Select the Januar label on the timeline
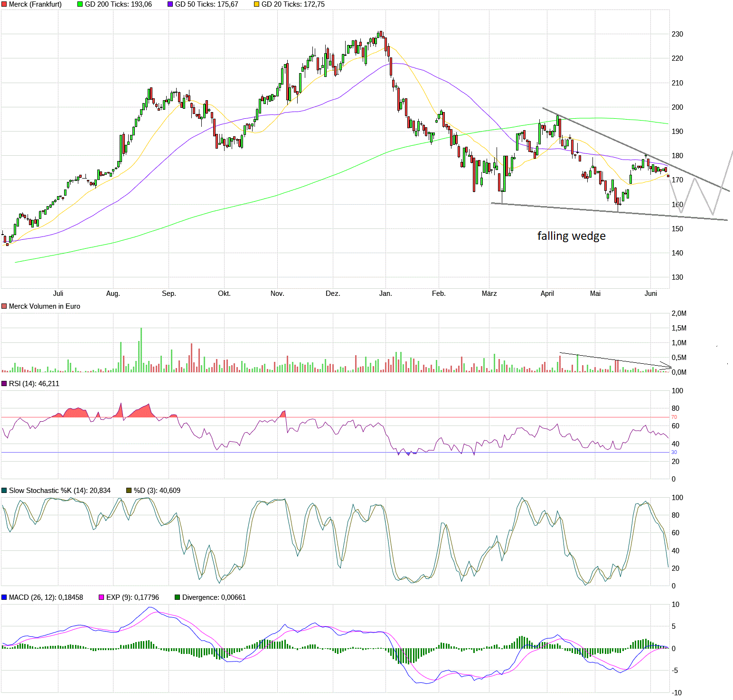The height and width of the screenshot is (700, 733). click(x=385, y=293)
